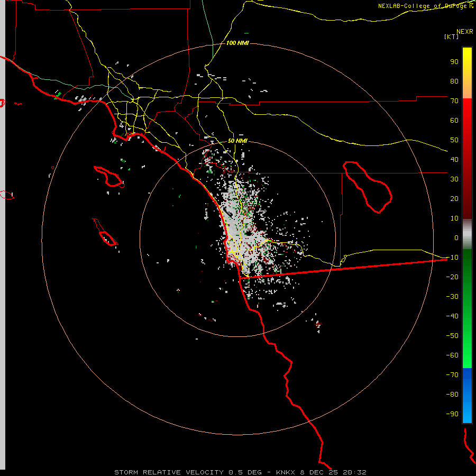The width and height of the screenshot is (476, 476).
Task: Click the -20 knot label on the color scale
Action: click(452, 277)
